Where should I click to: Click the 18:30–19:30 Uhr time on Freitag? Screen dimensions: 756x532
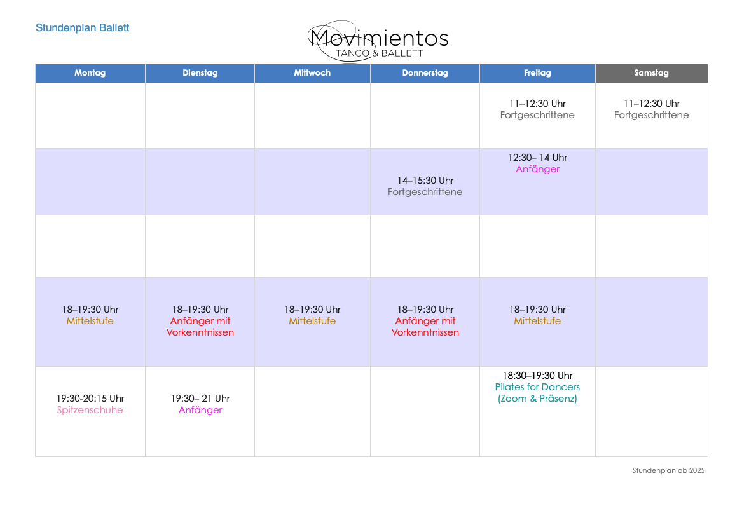[x=537, y=376]
